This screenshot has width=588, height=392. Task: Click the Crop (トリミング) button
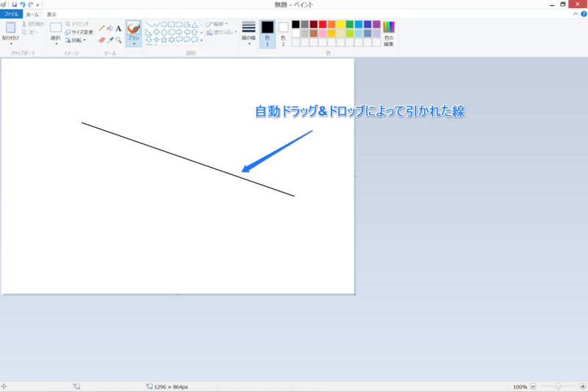77,24
